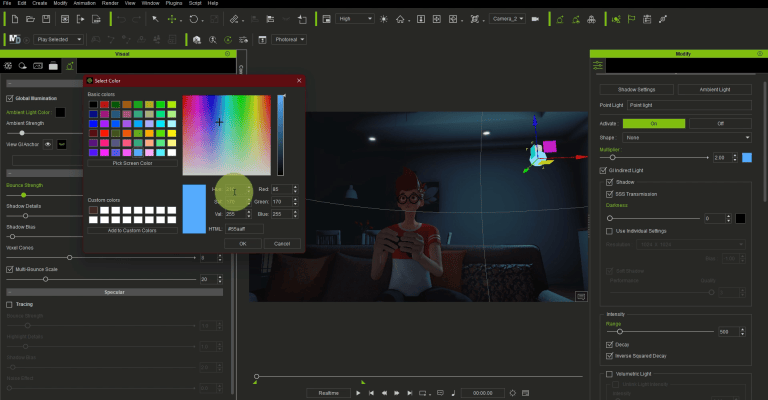Click the Home view icon
768x400 pixels.
coord(400,19)
